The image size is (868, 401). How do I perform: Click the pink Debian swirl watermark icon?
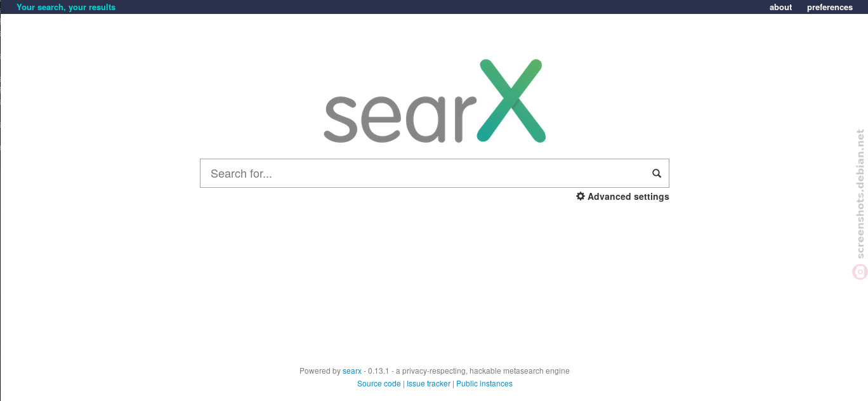click(x=859, y=272)
